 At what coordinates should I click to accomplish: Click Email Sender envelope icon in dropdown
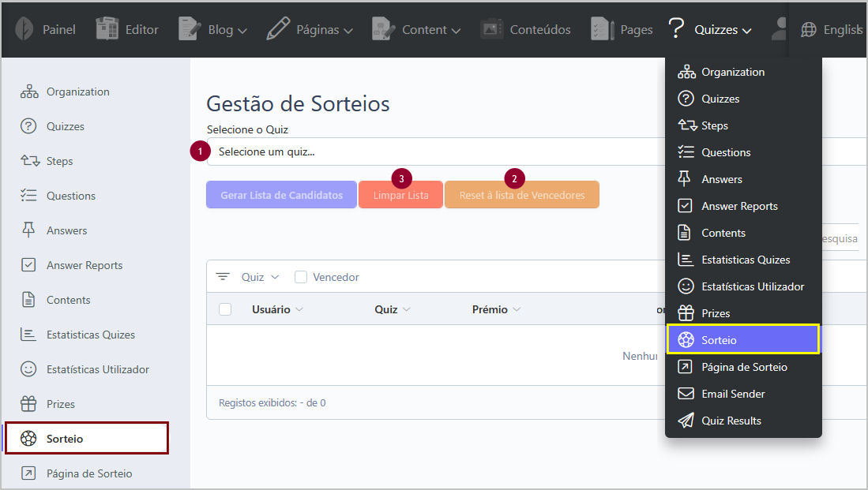[686, 393]
